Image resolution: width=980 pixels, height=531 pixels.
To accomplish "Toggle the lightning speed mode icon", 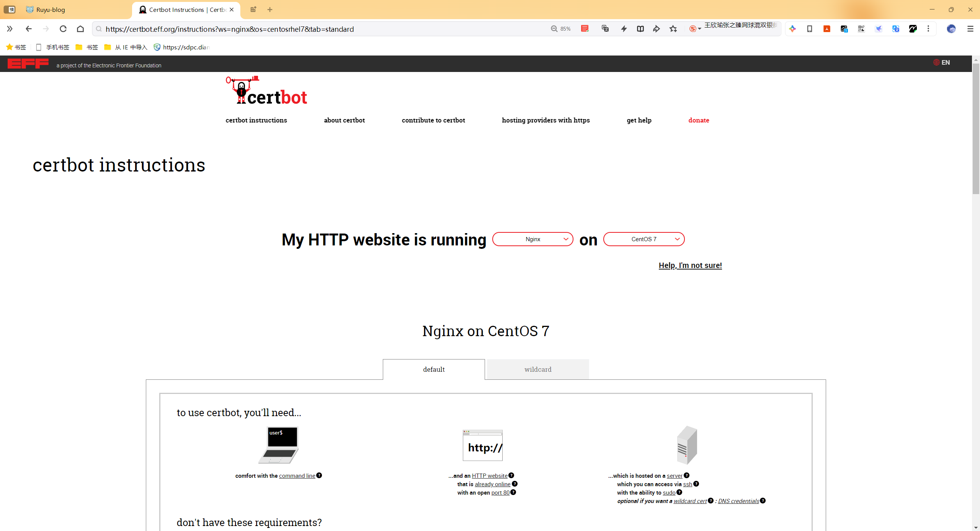I will (624, 29).
